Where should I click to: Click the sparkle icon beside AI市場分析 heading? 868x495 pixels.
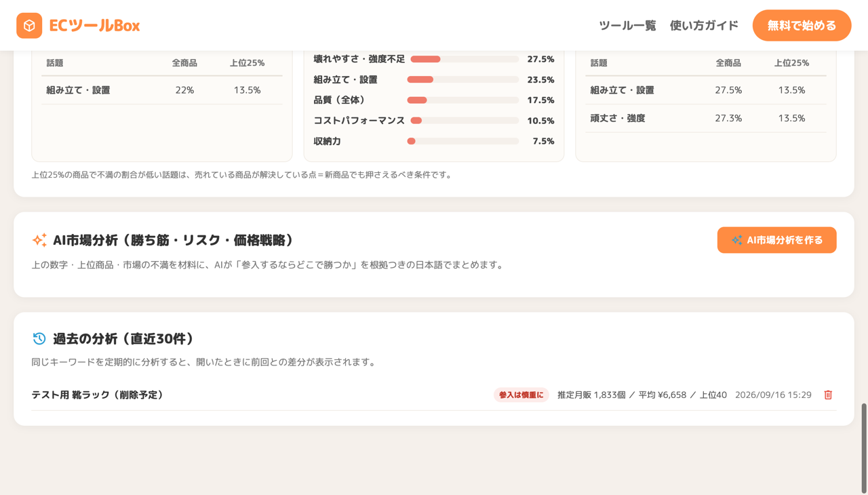coord(39,240)
